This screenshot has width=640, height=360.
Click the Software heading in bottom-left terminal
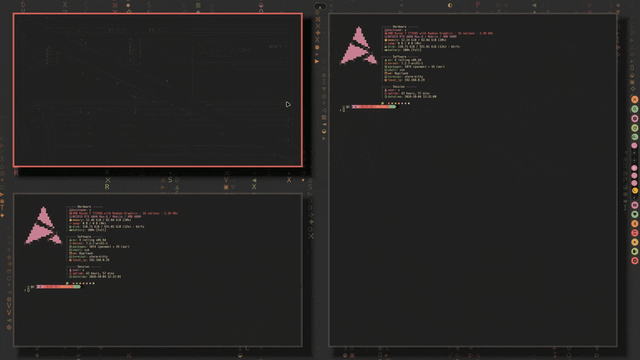pyautogui.click(x=84, y=237)
